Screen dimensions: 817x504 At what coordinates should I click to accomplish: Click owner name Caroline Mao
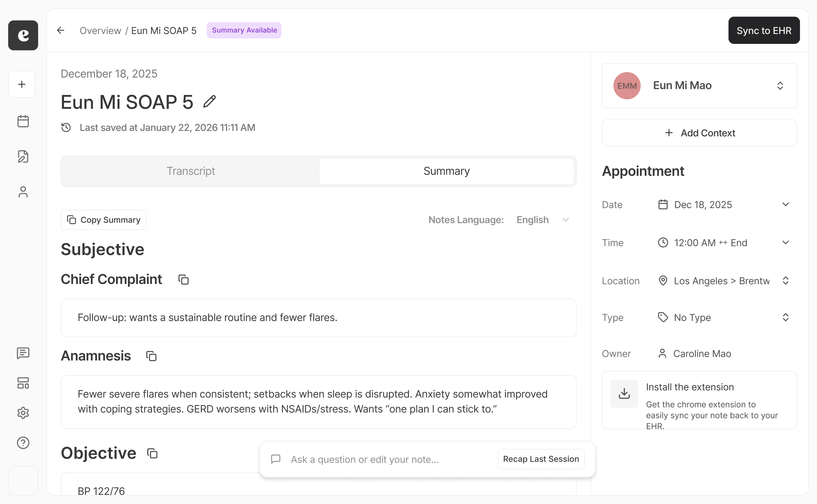[x=702, y=354]
